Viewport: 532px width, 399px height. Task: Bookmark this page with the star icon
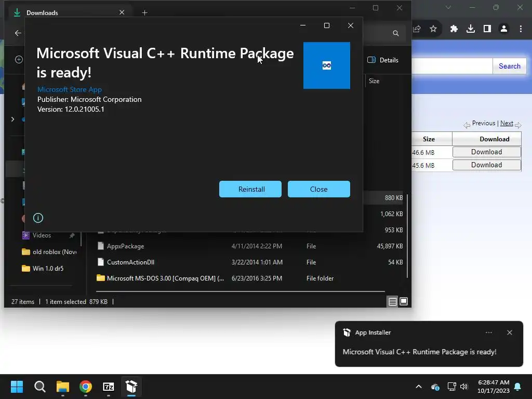[x=433, y=29]
